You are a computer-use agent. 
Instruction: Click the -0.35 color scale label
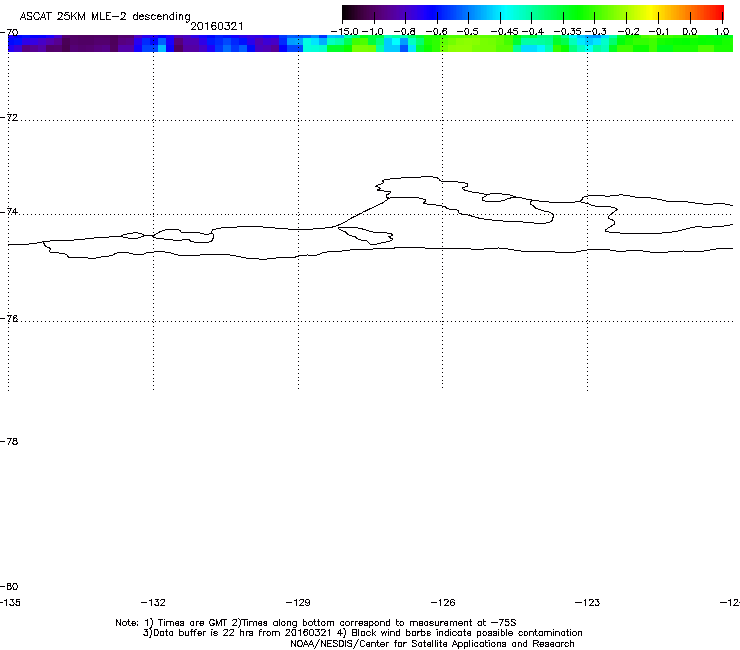pyautogui.click(x=567, y=32)
